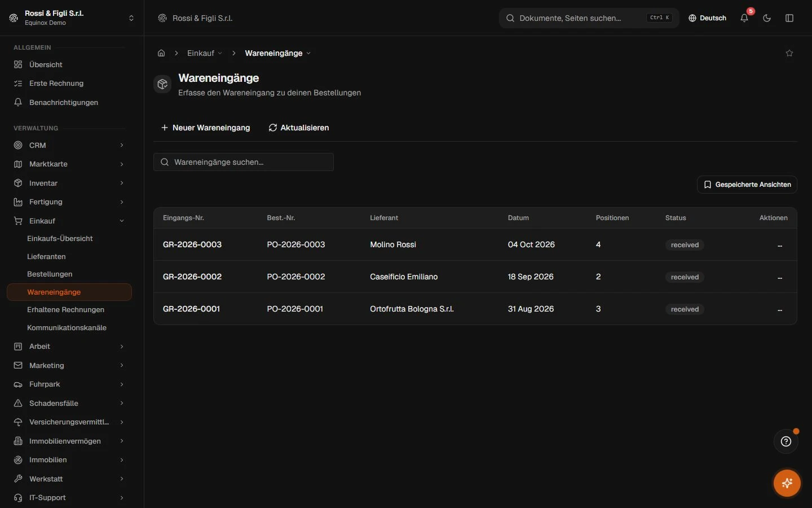Click the Benachrichtigungen bell icon in sidebar
The height and width of the screenshot is (508, 812).
click(18, 102)
